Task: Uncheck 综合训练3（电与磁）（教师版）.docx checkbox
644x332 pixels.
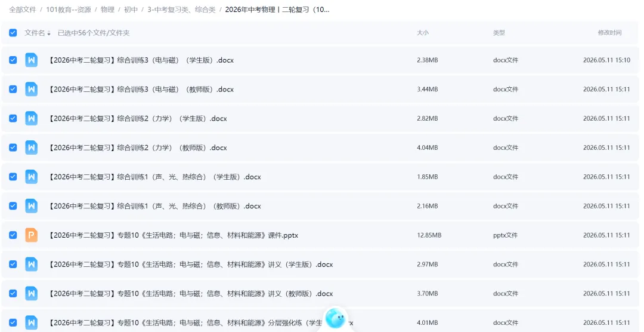Action: click(x=13, y=90)
